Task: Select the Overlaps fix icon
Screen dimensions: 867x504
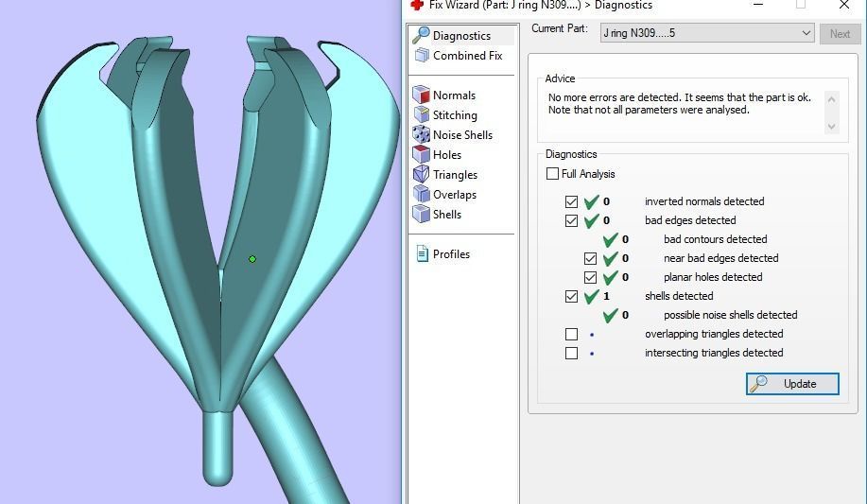Action: [x=422, y=194]
